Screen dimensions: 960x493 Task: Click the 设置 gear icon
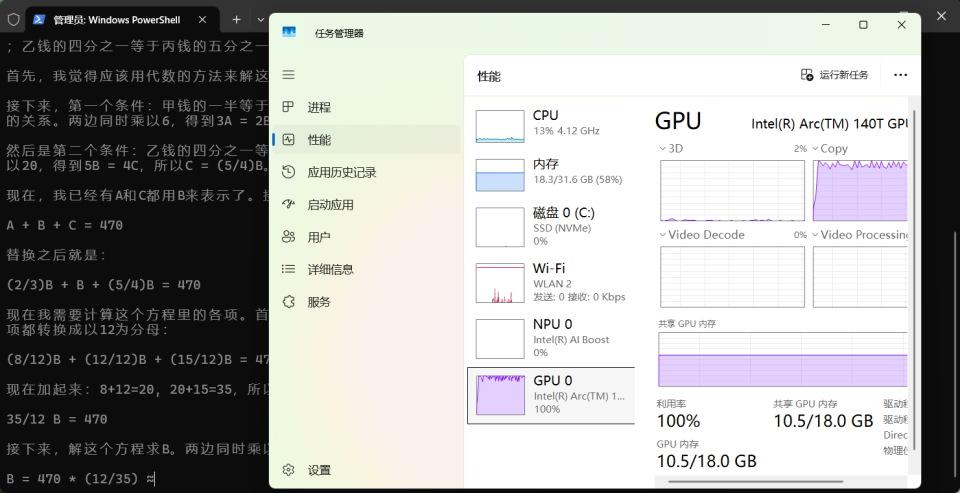pos(288,470)
